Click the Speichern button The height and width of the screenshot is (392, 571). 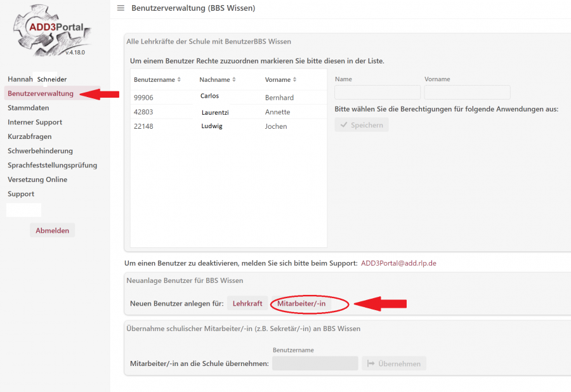362,125
